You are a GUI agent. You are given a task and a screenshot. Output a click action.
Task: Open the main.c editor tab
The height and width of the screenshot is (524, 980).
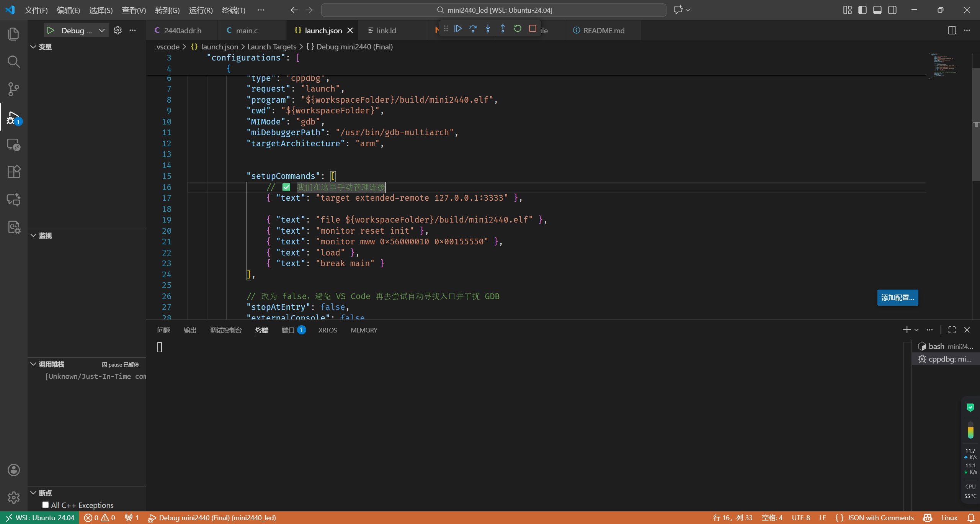tap(247, 31)
